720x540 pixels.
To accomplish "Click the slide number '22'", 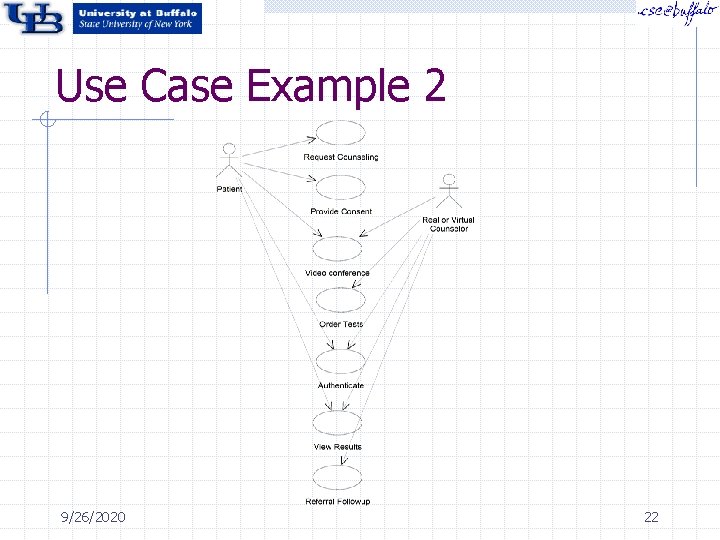I will pos(651,518).
